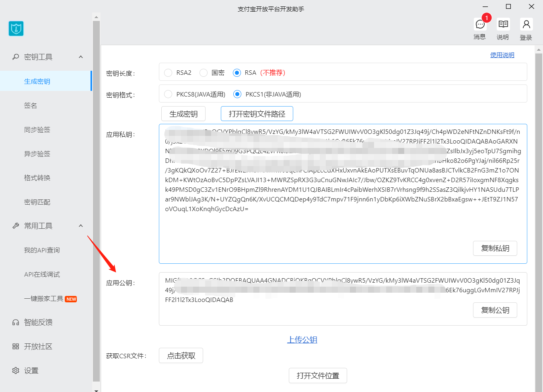Select PKCS1(非JAVA适用) key format

click(x=237, y=94)
